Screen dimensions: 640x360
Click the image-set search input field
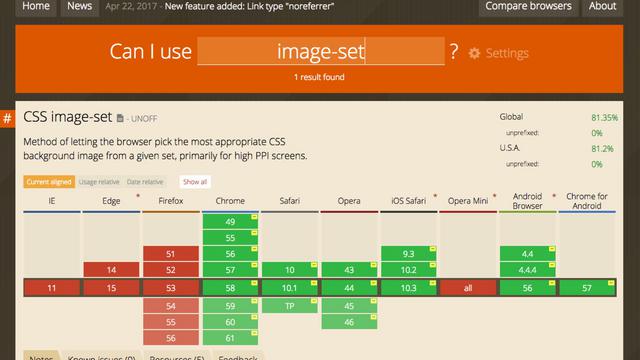[321, 51]
